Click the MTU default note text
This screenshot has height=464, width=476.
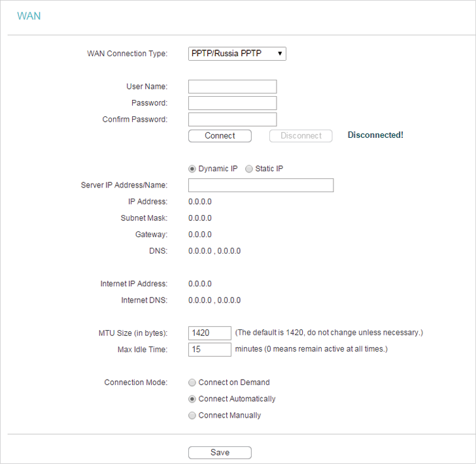pyautogui.click(x=329, y=333)
